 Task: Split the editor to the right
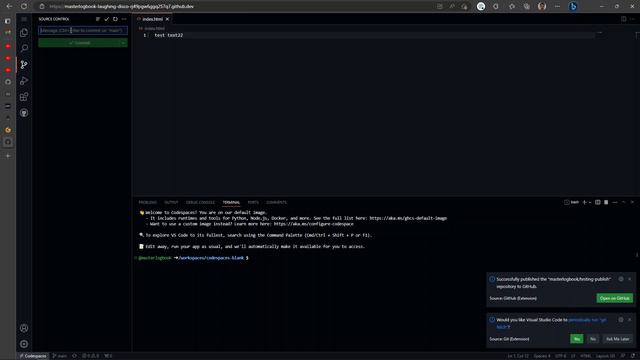click(623, 19)
